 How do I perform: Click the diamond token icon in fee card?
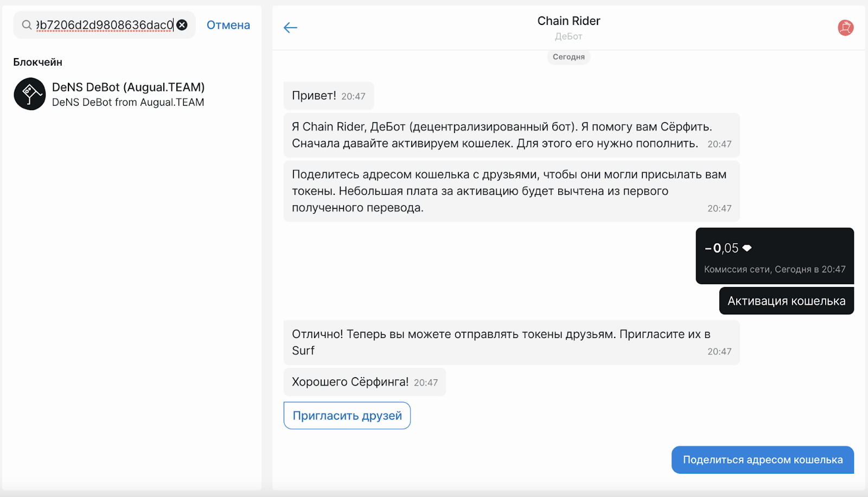coord(747,248)
